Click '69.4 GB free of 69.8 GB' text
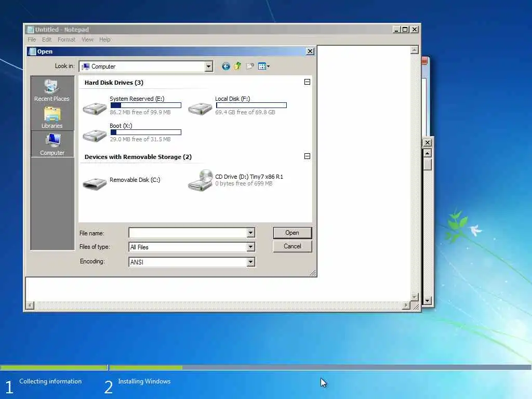This screenshot has height=399, width=532. click(x=245, y=112)
